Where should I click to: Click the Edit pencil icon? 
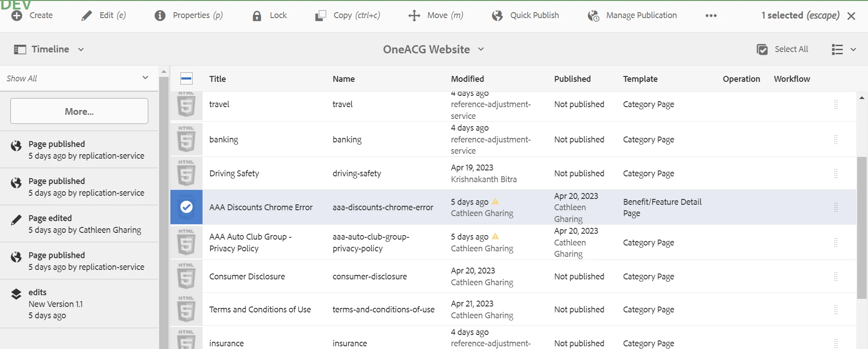[86, 16]
